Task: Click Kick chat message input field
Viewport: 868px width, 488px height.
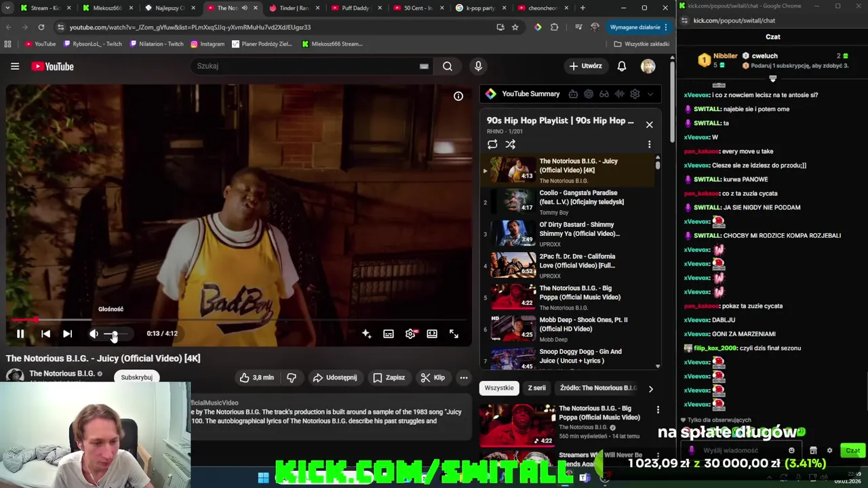Action: tap(742, 450)
